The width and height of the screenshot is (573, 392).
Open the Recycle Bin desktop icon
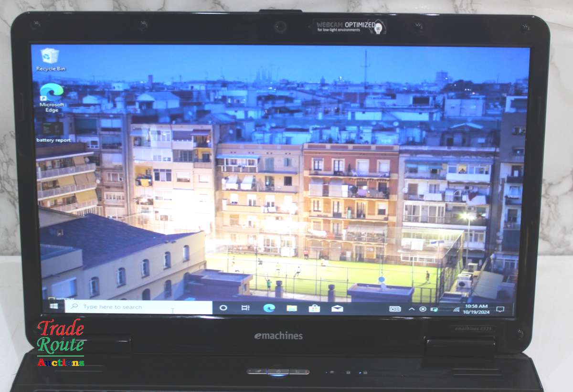point(50,58)
